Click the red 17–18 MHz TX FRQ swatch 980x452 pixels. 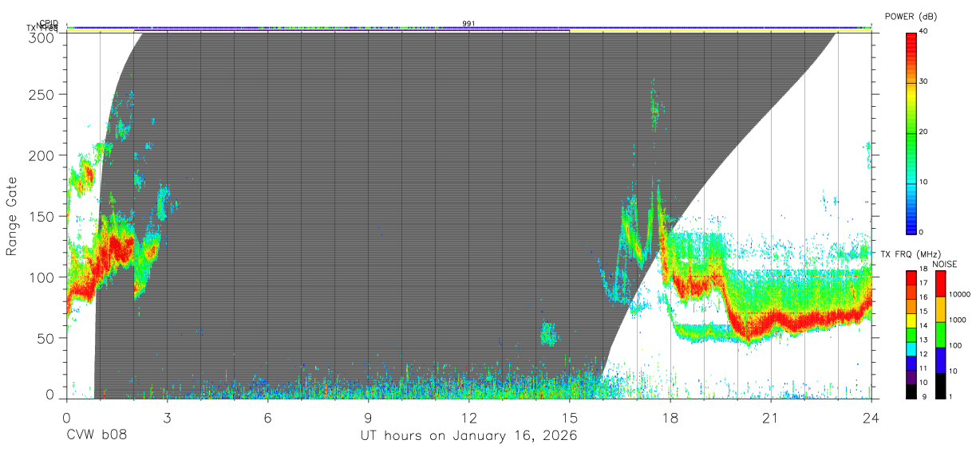click(911, 278)
